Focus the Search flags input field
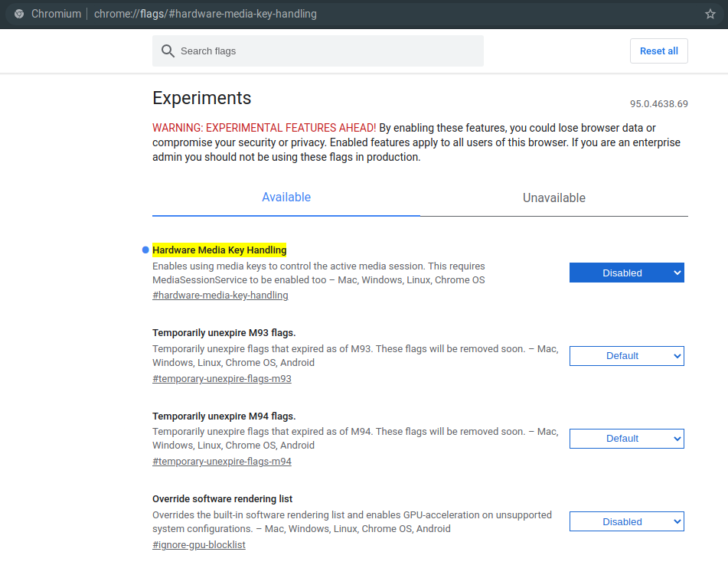Image resolution: width=728 pixels, height=565 pixels. pyautogui.click(x=318, y=51)
